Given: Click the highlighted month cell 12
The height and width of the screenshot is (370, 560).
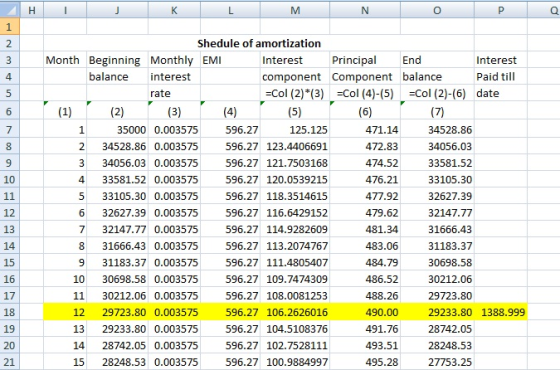Looking at the screenshot, I should 65,312.
